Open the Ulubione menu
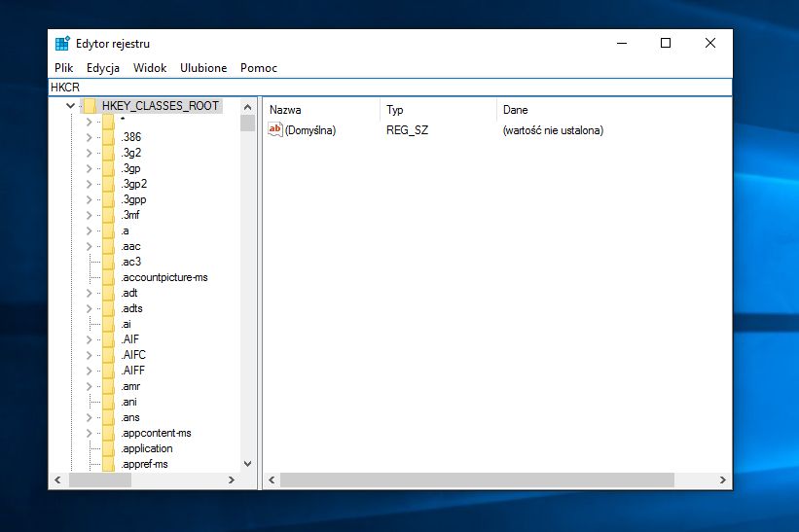799x532 pixels. 203,68
